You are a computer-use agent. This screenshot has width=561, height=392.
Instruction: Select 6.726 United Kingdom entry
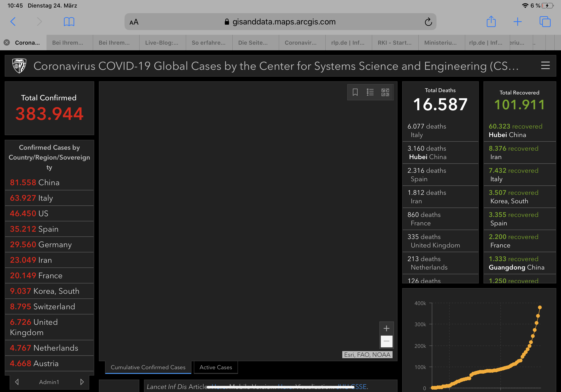pos(49,327)
